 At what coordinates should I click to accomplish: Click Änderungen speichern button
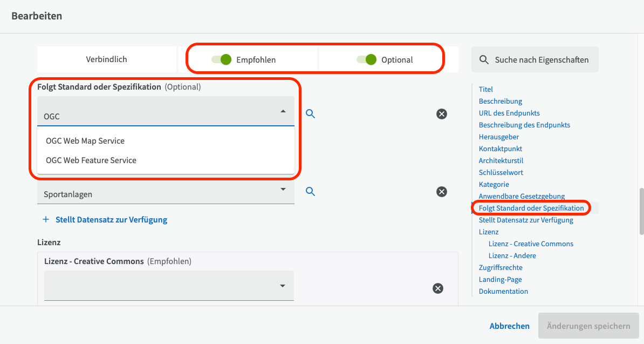588,326
